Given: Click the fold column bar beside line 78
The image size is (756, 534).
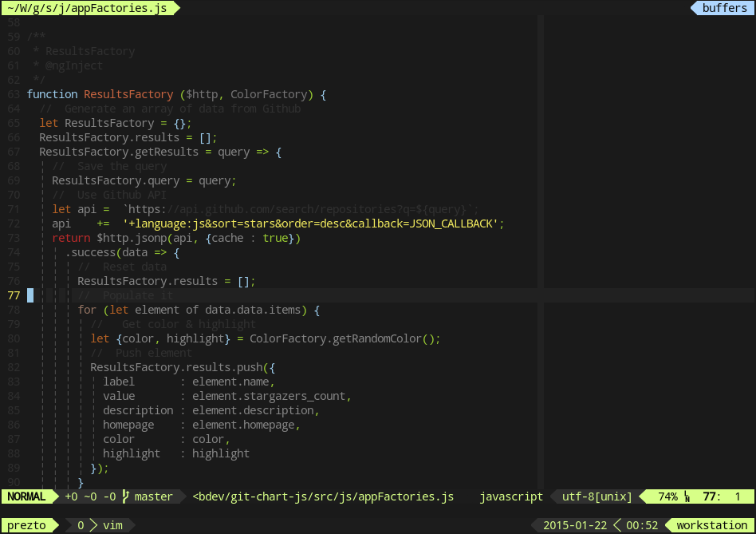Looking at the screenshot, I should (x=41, y=310).
